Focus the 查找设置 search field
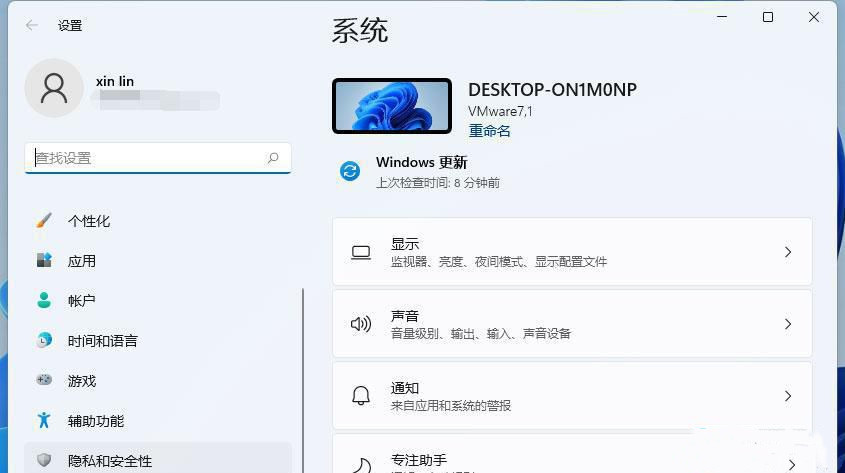845x473 pixels. (x=158, y=158)
